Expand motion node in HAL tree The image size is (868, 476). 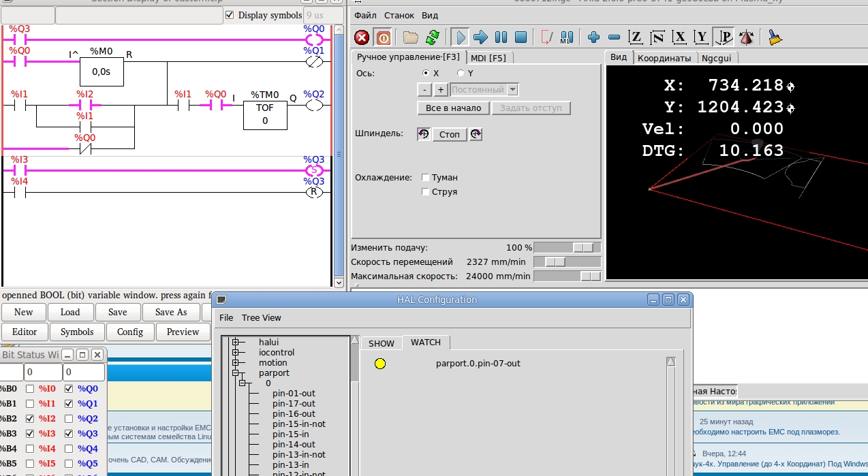236,363
